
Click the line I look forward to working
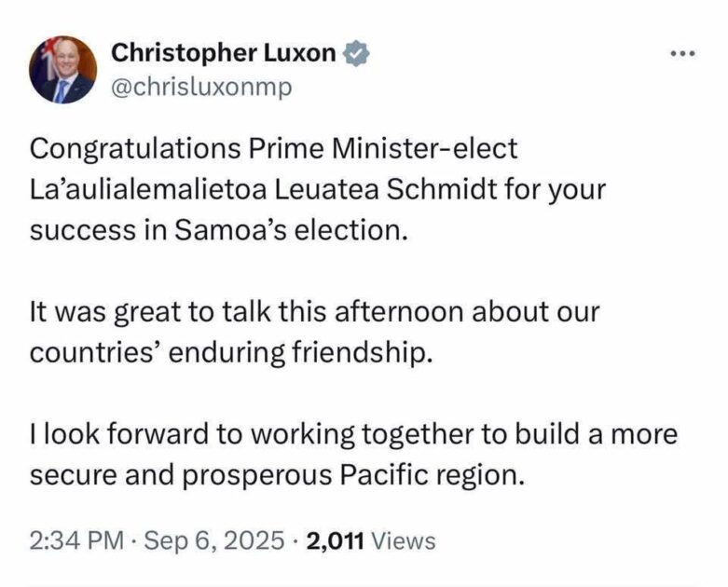[x=354, y=434]
